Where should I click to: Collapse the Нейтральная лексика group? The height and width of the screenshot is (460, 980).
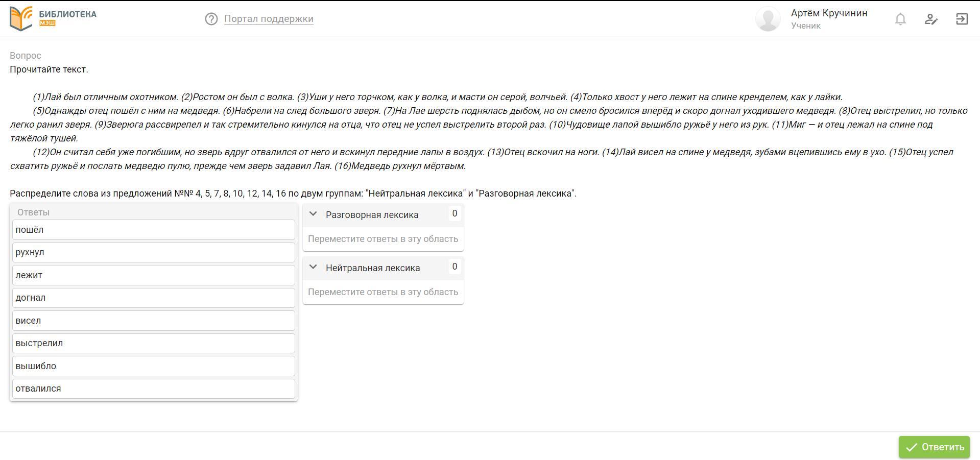click(314, 268)
